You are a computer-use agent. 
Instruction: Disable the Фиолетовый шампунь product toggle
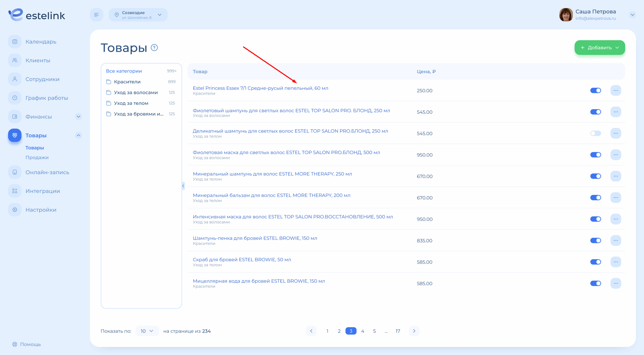click(x=595, y=112)
